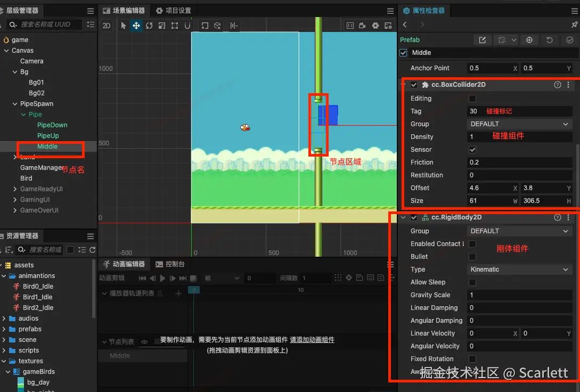Image resolution: width=580 pixels, height=392 pixels.
Task: Click the Tag value field showing 30
Action: pos(519,111)
